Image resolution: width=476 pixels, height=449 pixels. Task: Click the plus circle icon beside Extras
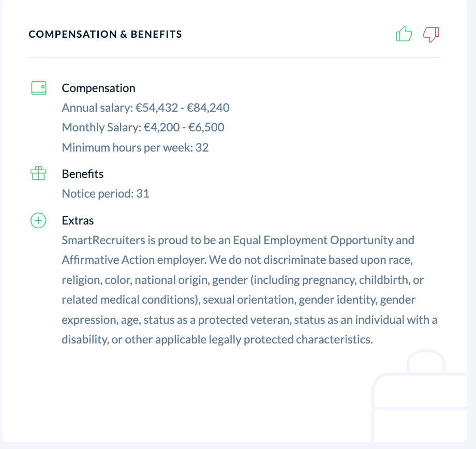point(39,220)
